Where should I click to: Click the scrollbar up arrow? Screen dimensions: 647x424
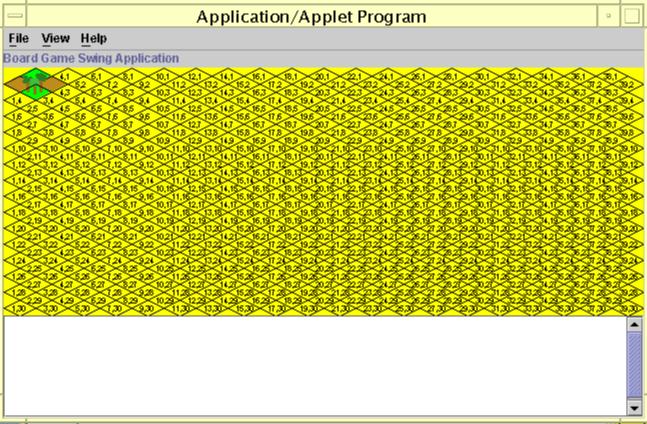click(634, 324)
